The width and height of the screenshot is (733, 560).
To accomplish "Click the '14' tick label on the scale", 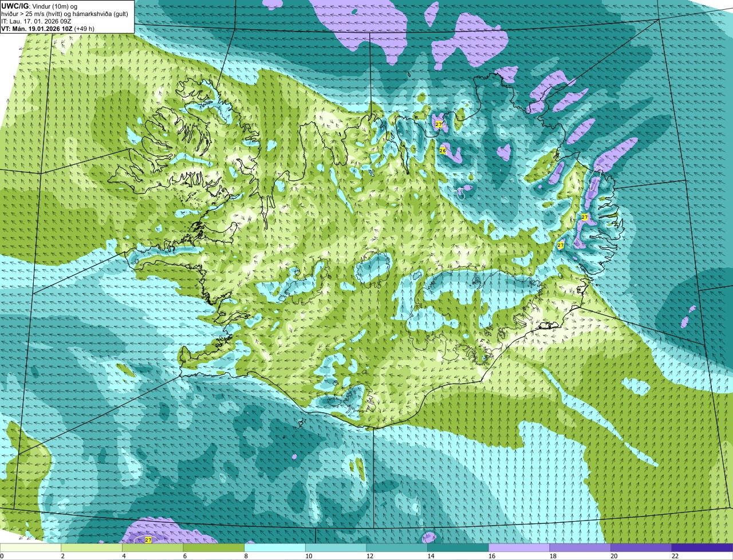I will [x=431, y=556].
